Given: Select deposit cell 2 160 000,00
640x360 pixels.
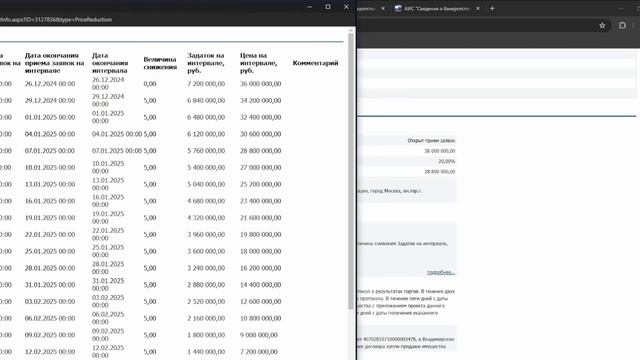Looking at the screenshot, I should click(x=206, y=318).
